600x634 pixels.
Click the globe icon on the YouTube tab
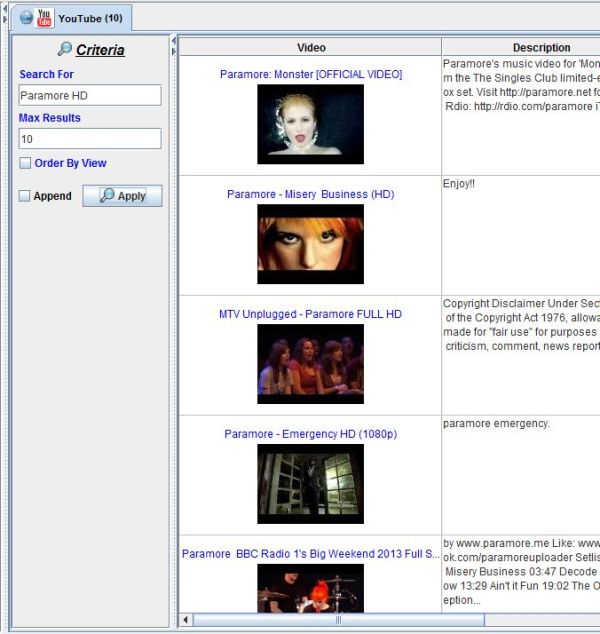[26, 18]
